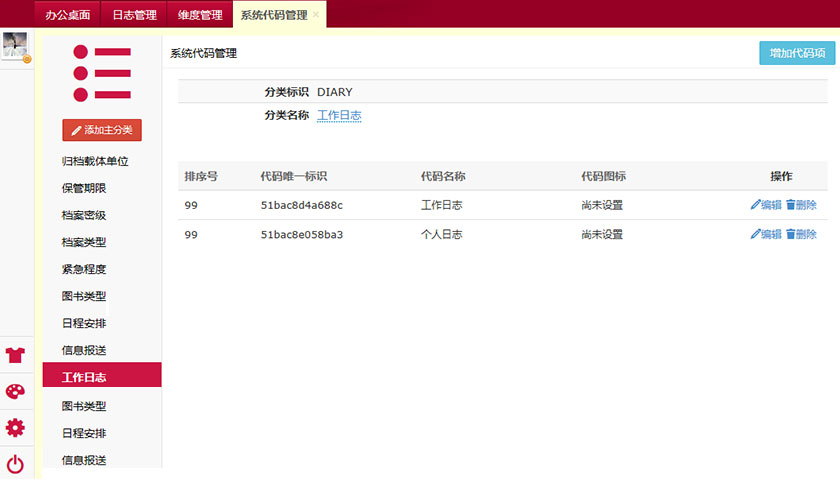This screenshot has width=840, height=480.
Task: Click the 工作日志 category name link
Action: tap(339, 115)
